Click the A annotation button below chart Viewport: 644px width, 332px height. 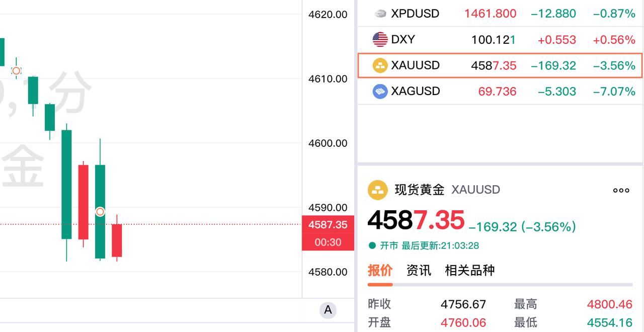tap(328, 310)
